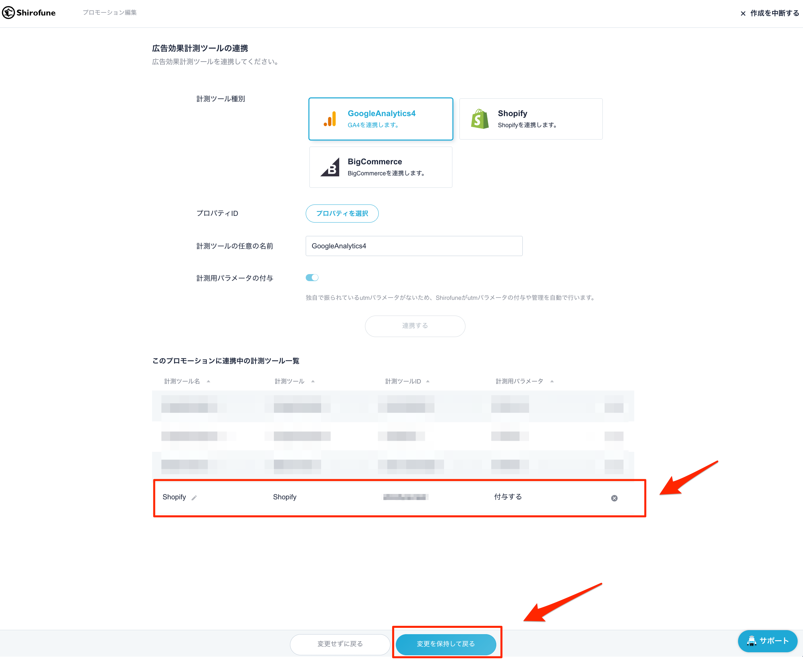Remove the Shopify row with the X icon
The width and height of the screenshot is (803, 672).
point(614,498)
